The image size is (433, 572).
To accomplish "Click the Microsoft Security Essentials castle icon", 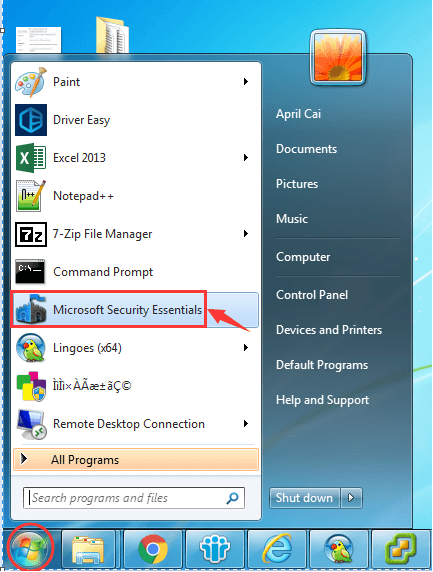I will [x=31, y=310].
